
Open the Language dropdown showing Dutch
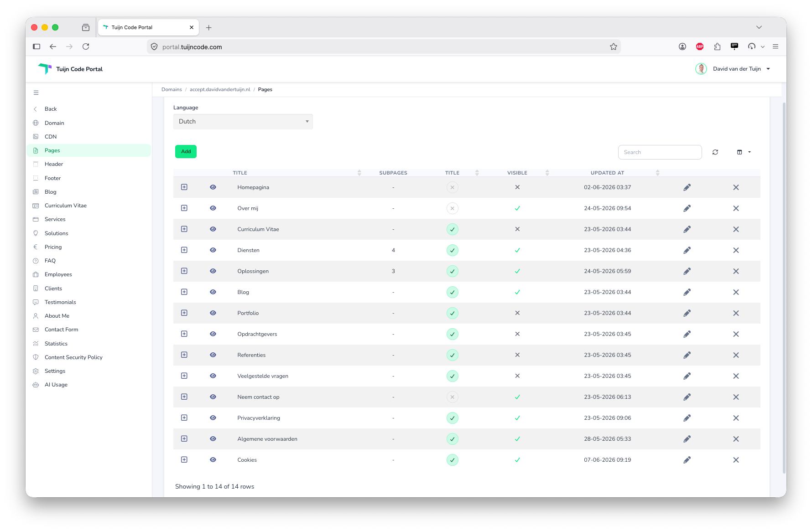(x=243, y=122)
